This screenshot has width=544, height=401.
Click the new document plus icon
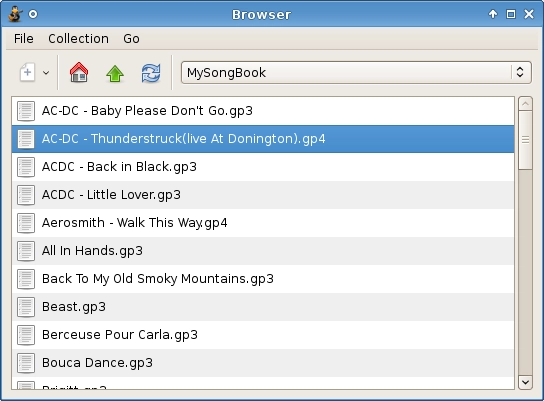pos(27,72)
